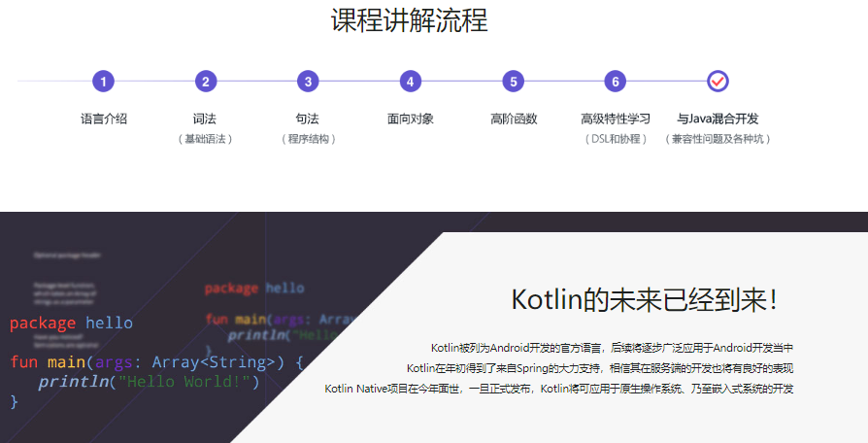Image resolution: width=868 pixels, height=443 pixels.
Task: Select the 面向对象 step label
Action: point(410,119)
